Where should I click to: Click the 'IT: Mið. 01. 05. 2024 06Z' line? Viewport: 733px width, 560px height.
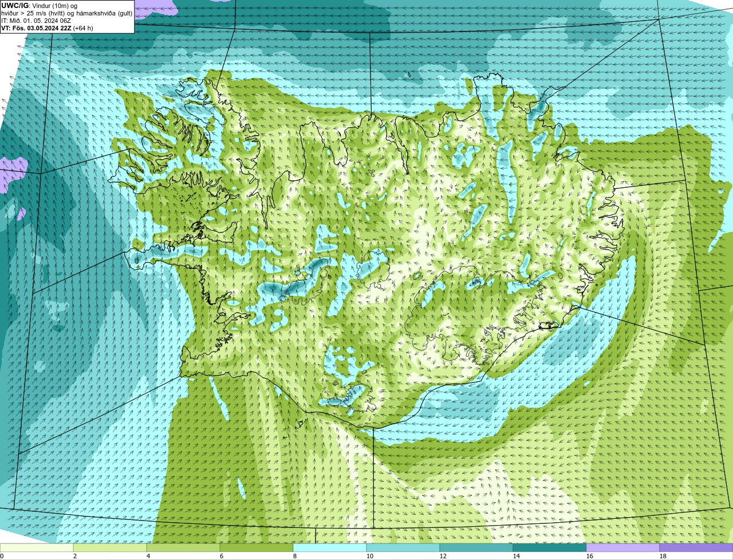coord(36,21)
